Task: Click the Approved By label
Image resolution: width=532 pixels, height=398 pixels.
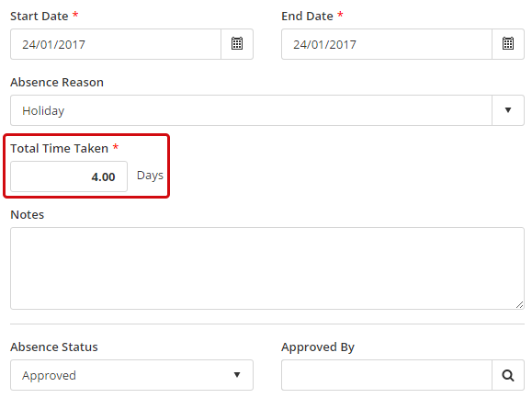Action: (318, 347)
